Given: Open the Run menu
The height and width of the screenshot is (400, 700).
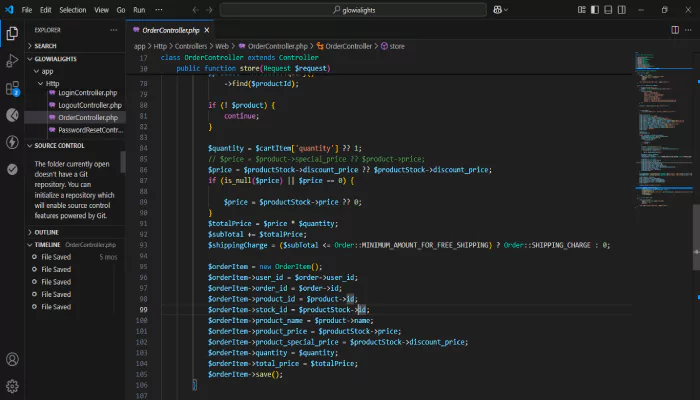Looking at the screenshot, I should pos(139,10).
